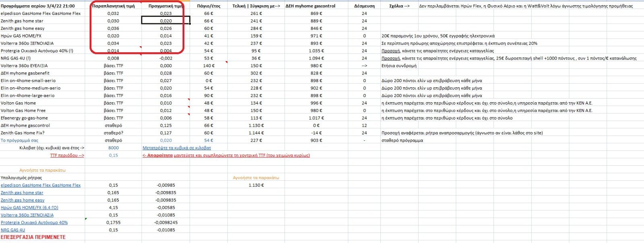Click the Παραπλανητική τιμή column header

point(114,6)
